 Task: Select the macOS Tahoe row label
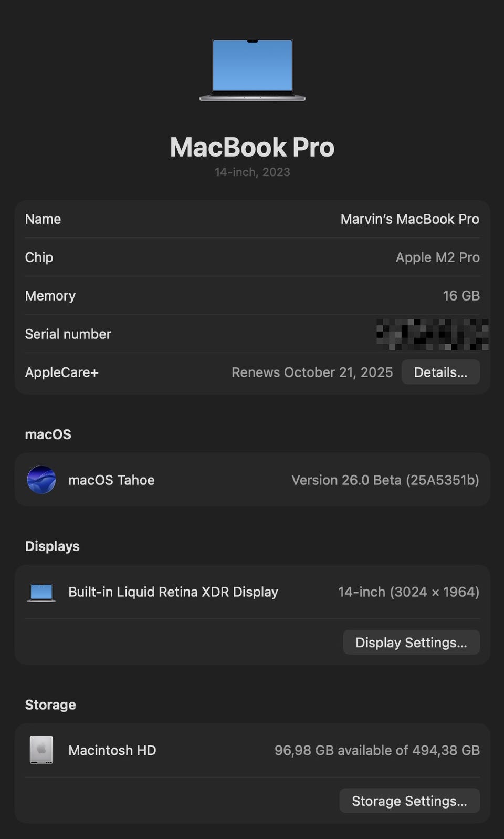click(111, 480)
